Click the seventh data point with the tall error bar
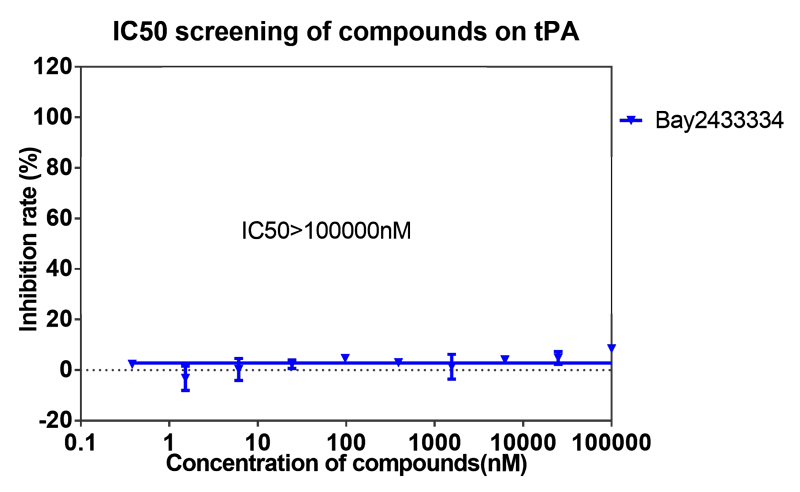This screenshot has height=492, width=800. click(451, 365)
